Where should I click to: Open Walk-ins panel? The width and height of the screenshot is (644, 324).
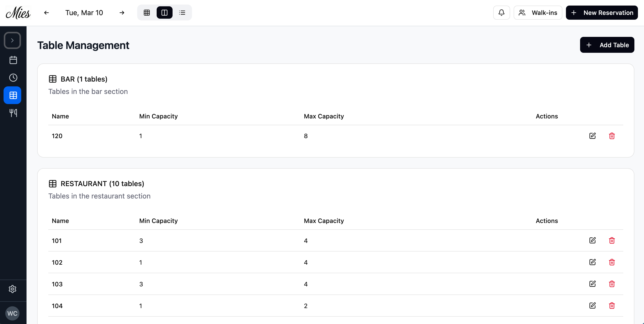538,13
